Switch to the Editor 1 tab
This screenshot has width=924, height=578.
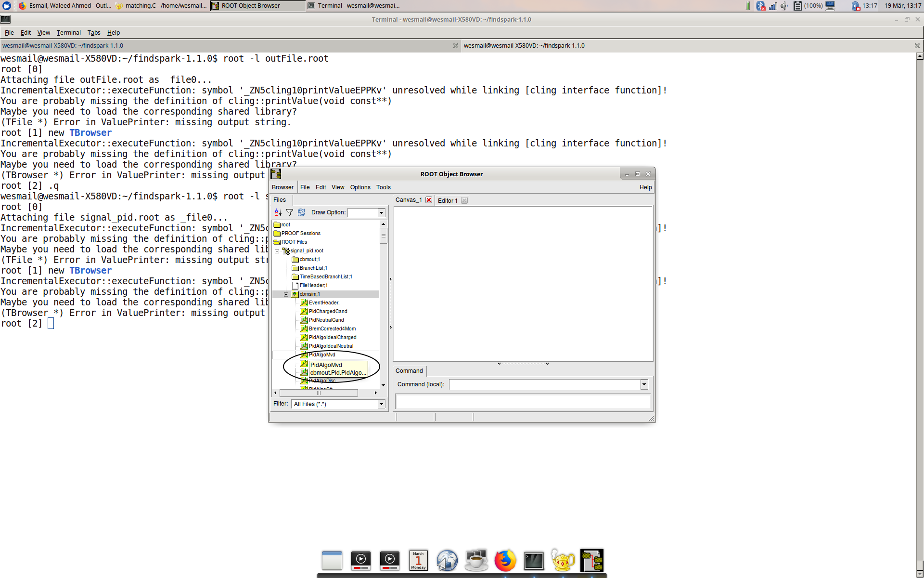pyautogui.click(x=448, y=201)
